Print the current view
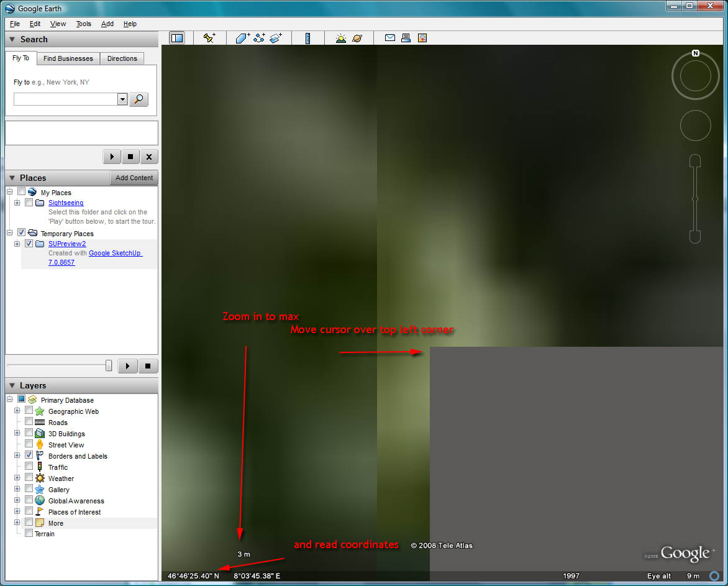The image size is (728, 586). point(406,38)
